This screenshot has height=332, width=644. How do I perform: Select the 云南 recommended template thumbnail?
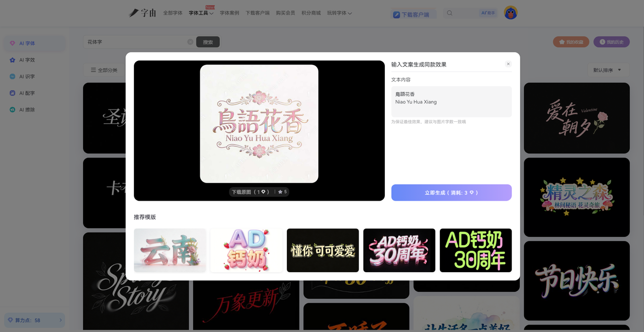(x=170, y=250)
